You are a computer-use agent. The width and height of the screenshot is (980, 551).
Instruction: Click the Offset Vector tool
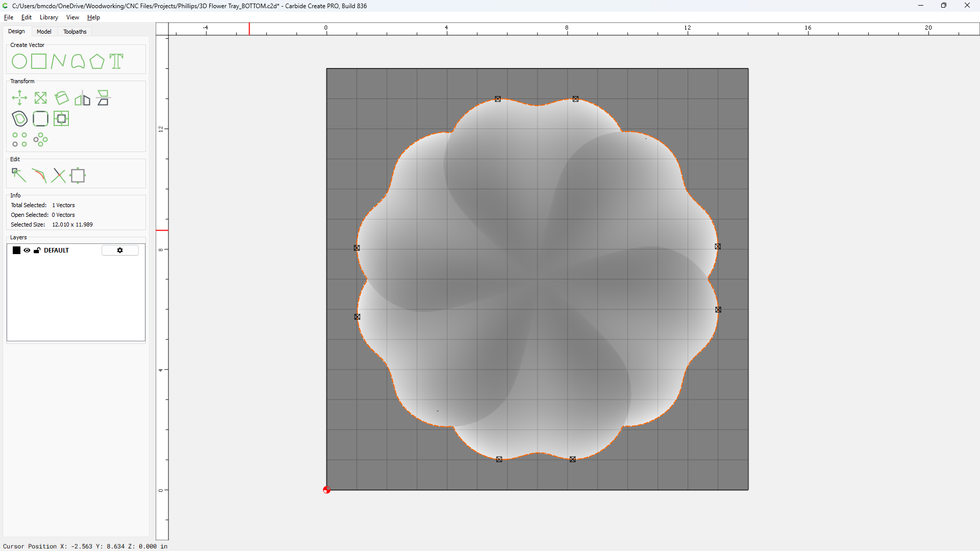pyautogui.click(x=19, y=119)
